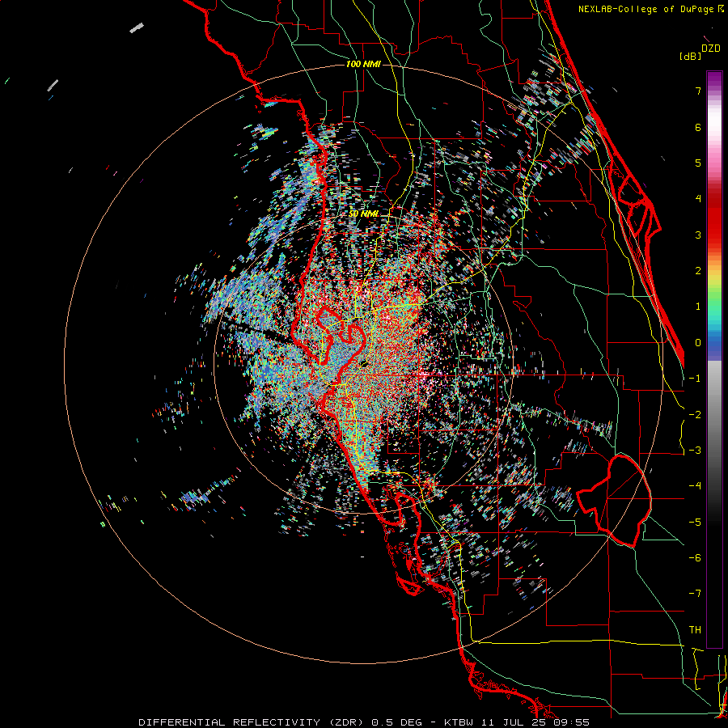The width and height of the screenshot is (728, 728).
Task: Click the DZD legend title
Action: coord(711,49)
